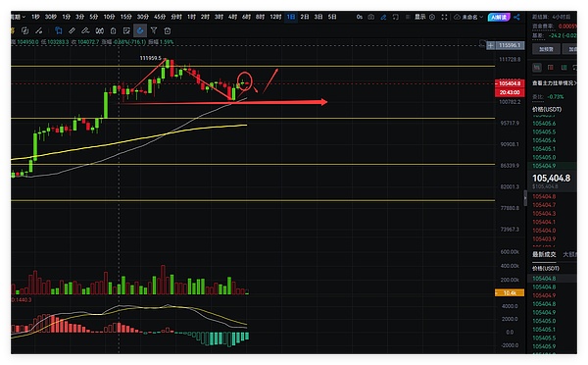588x365 pixels.
Task: Click the lock drawings icon
Action: 113,30
